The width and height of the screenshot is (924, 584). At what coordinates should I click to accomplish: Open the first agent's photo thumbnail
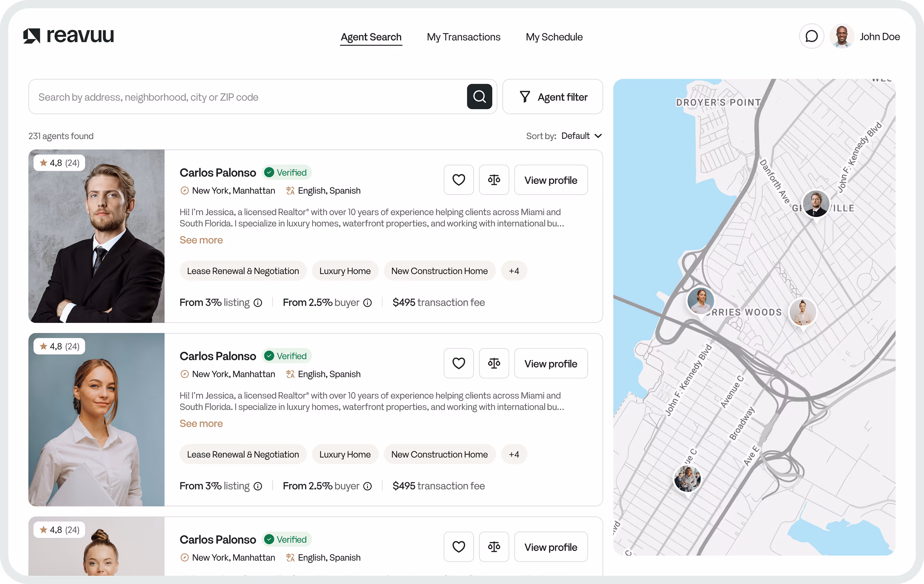[x=96, y=236]
